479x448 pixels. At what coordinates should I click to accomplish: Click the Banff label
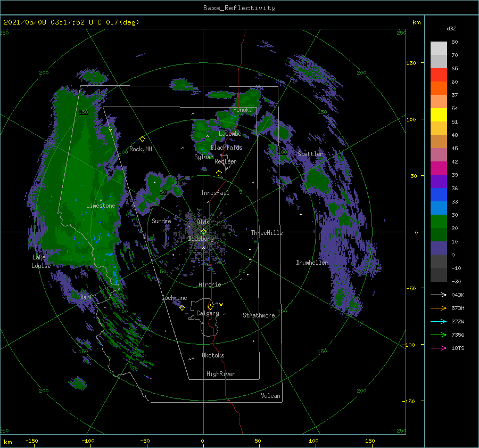click(88, 297)
